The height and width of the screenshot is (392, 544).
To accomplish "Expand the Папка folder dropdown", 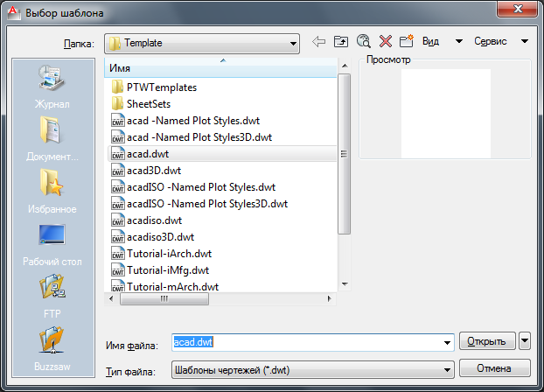I will pos(293,44).
